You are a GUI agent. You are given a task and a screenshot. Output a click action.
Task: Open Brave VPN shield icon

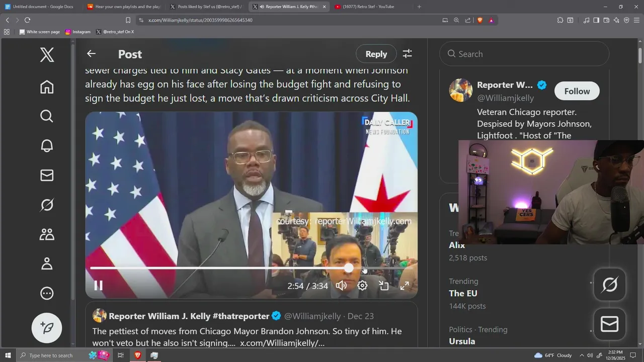tap(626, 20)
